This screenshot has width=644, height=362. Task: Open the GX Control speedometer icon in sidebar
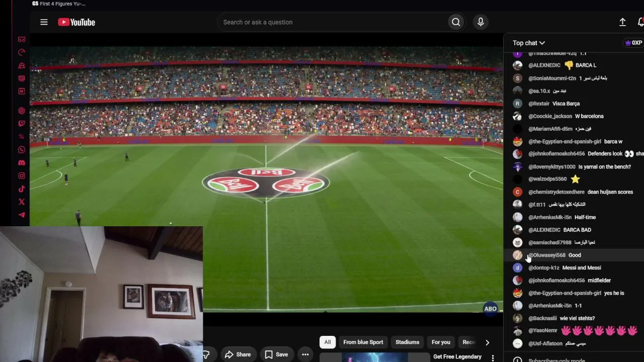pyautogui.click(x=22, y=52)
